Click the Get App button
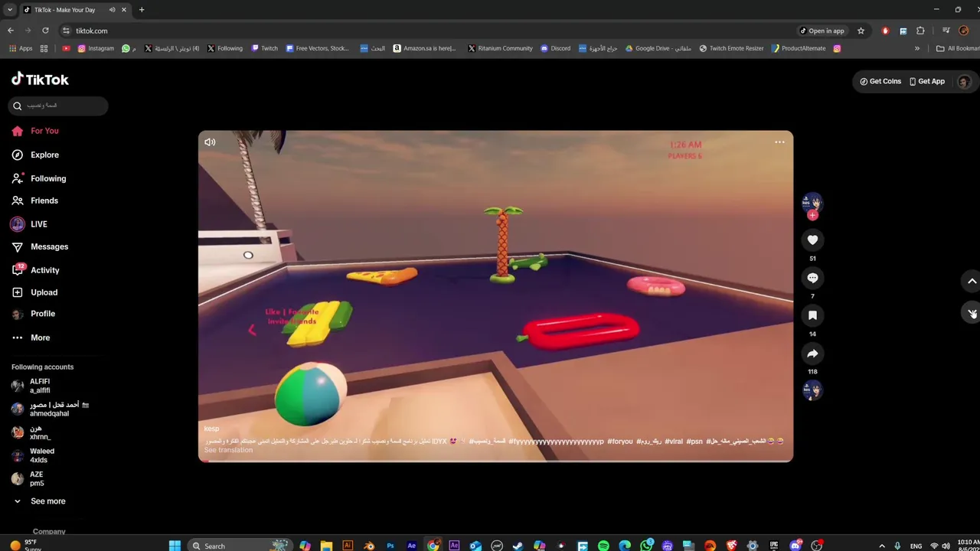The height and width of the screenshot is (551, 980). [927, 81]
